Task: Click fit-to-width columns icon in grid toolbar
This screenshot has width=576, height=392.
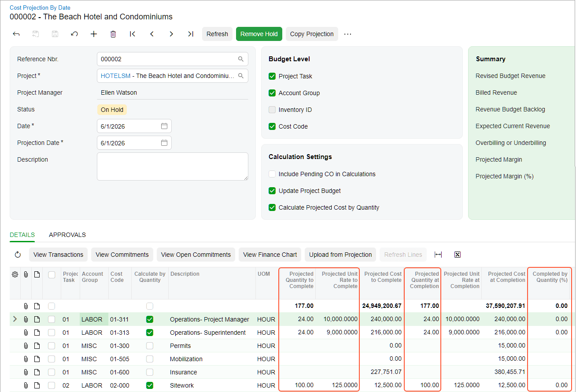Action: coord(438,255)
